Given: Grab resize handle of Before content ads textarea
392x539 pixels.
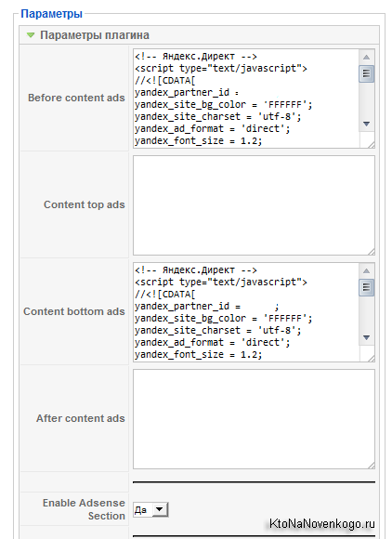Looking at the screenshot, I should [x=372, y=145].
